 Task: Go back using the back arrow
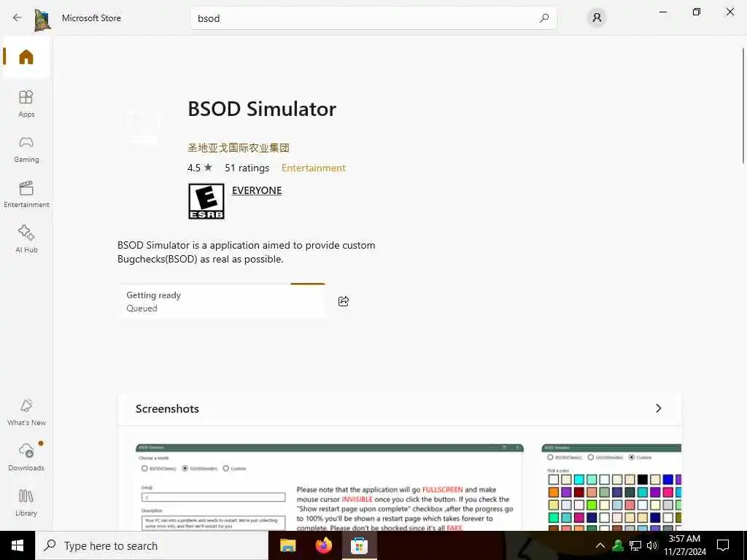(18, 18)
